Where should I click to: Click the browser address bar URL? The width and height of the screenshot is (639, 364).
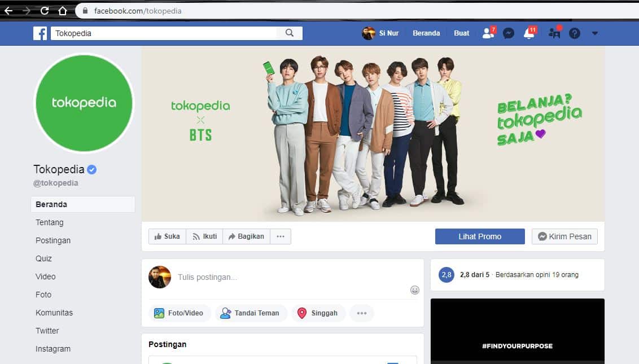click(x=138, y=11)
